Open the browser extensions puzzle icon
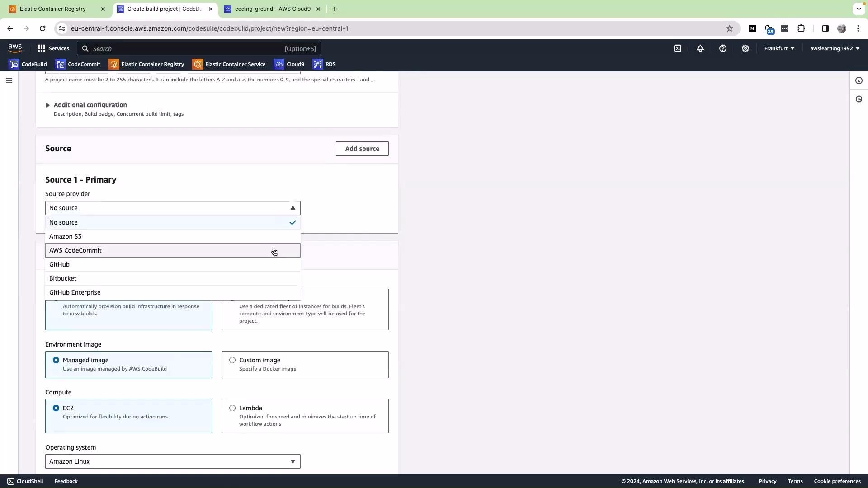This screenshot has height=488, width=868. (802, 28)
